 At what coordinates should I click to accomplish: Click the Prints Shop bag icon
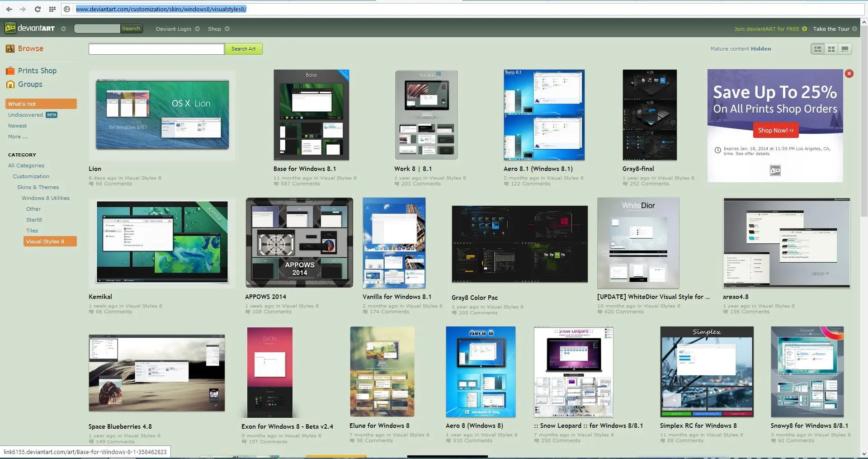10,71
